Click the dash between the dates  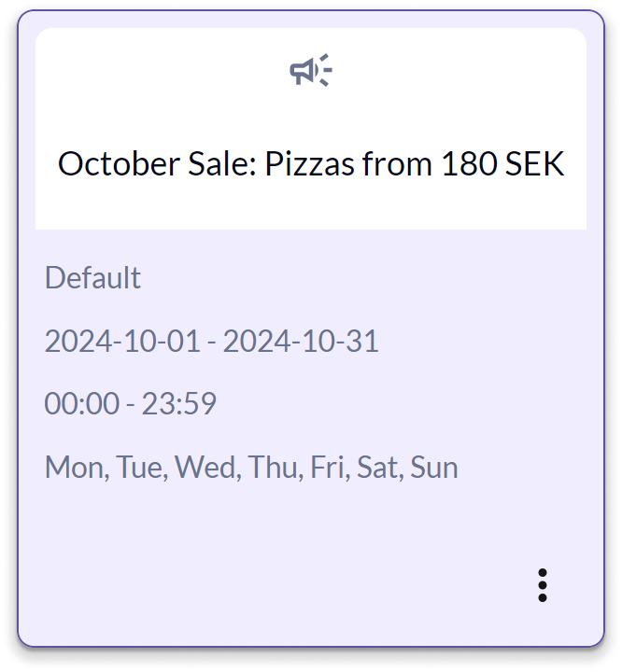[x=211, y=343]
